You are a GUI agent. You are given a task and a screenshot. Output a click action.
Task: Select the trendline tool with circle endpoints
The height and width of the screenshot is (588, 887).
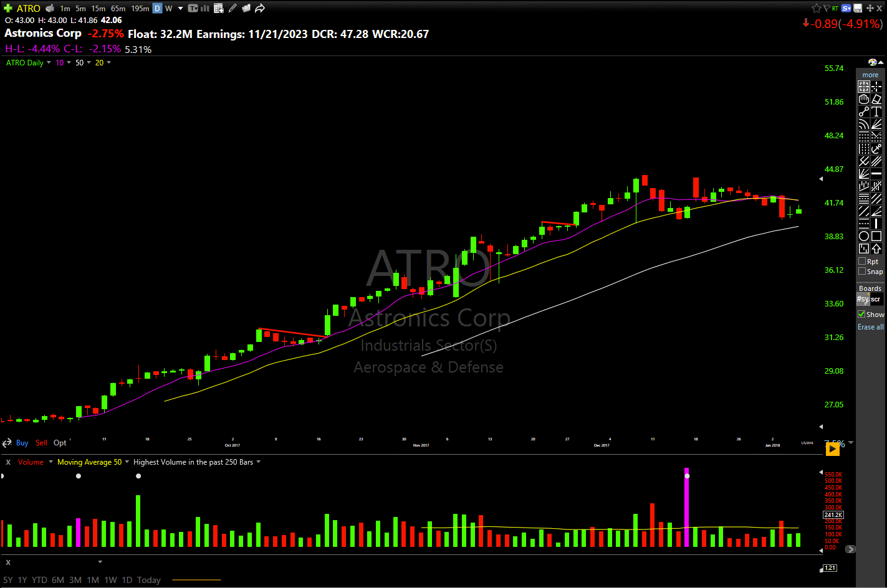coord(864,111)
